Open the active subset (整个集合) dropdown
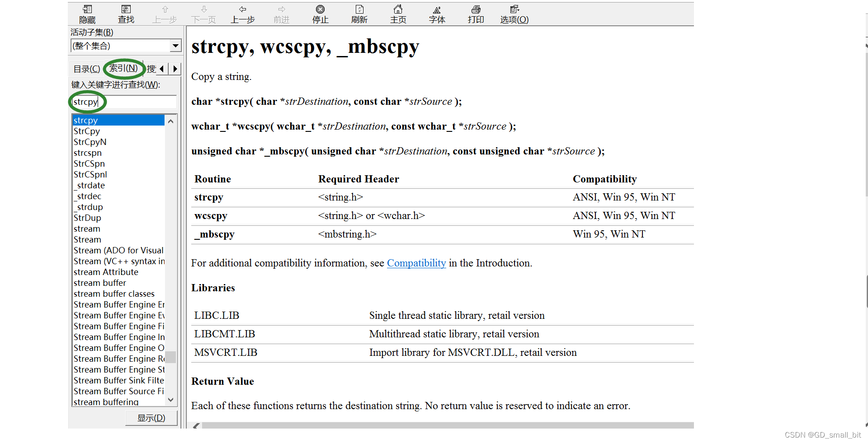This screenshot has height=443, width=868. click(x=175, y=46)
